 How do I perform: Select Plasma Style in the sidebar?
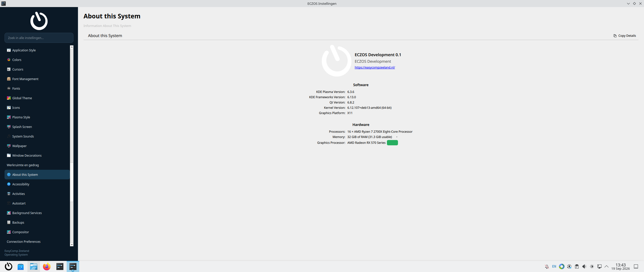(x=37, y=117)
